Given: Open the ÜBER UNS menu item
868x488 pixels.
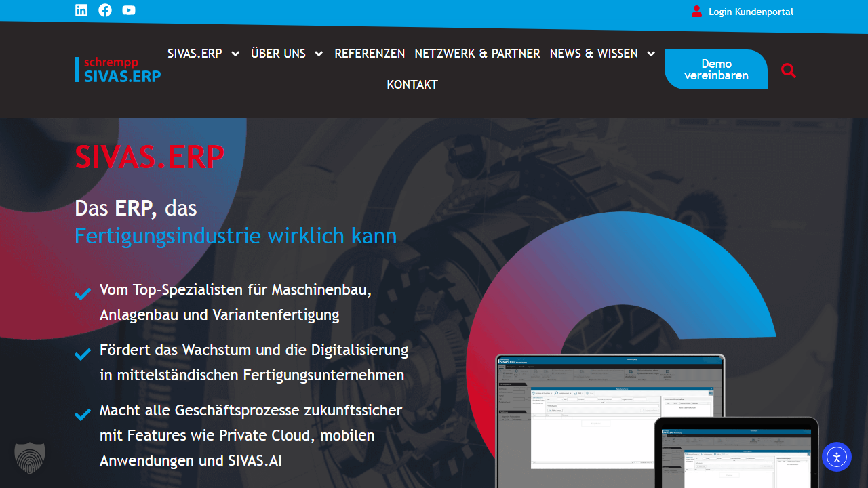Looking at the screenshot, I should [278, 54].
